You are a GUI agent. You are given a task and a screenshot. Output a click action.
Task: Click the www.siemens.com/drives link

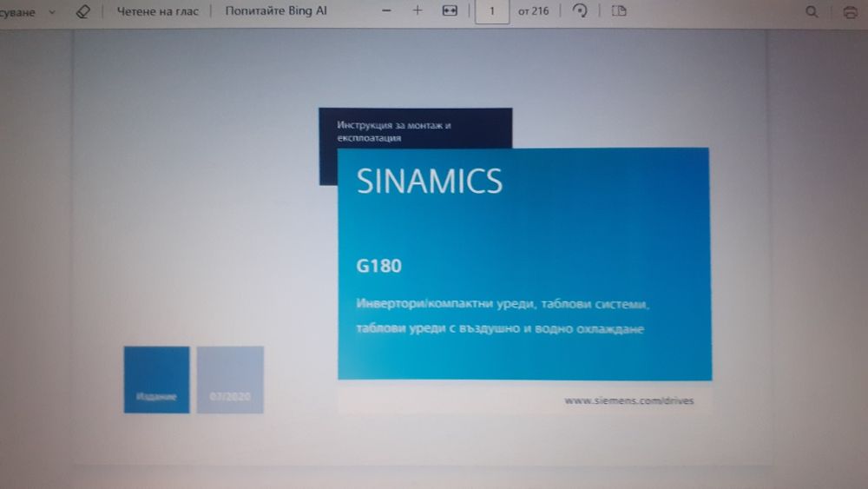click(628, 400)
